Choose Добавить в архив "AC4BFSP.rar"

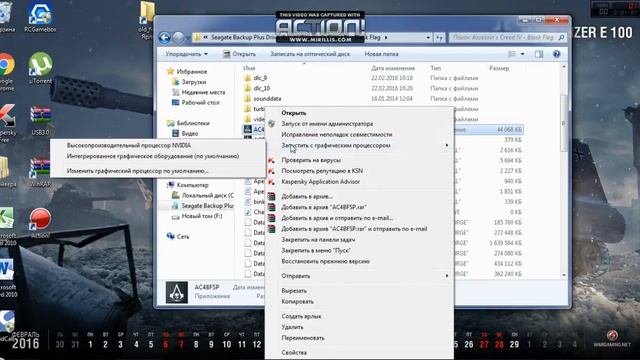324,207
